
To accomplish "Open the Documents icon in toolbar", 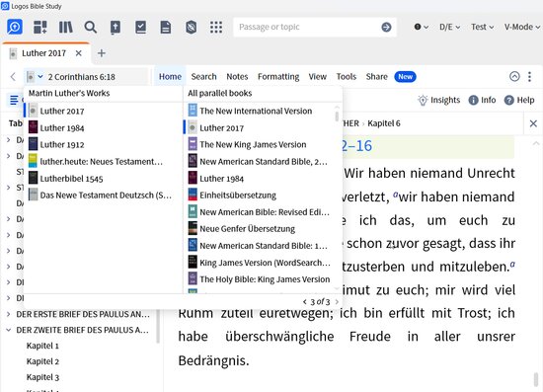I will pos(166,27).
